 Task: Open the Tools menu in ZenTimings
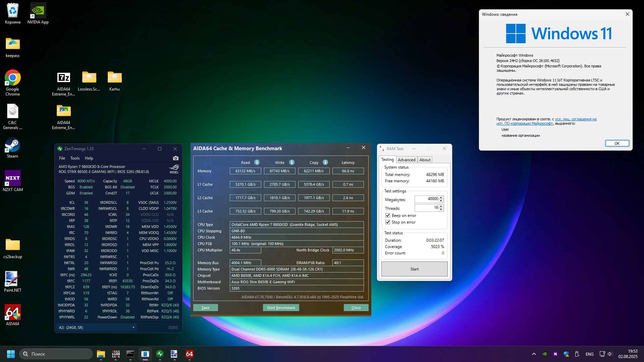coord(75,158)
